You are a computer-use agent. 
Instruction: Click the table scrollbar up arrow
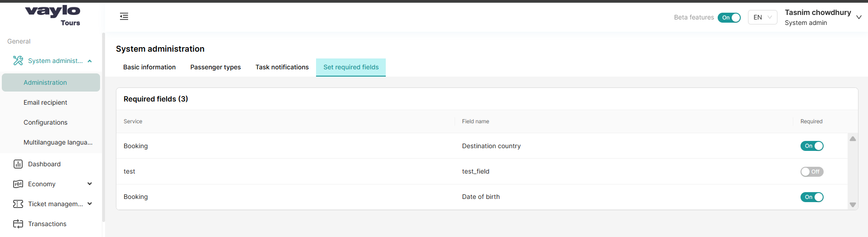853,139
